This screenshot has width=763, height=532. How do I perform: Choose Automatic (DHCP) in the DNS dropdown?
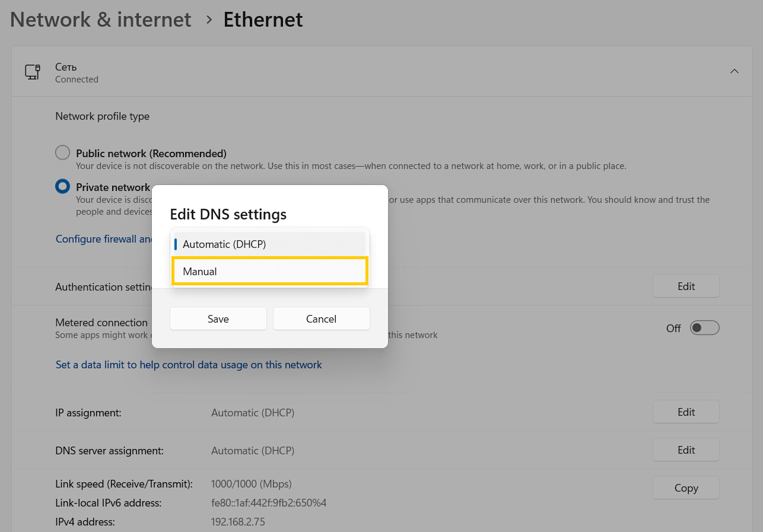[x=269, y=244]
